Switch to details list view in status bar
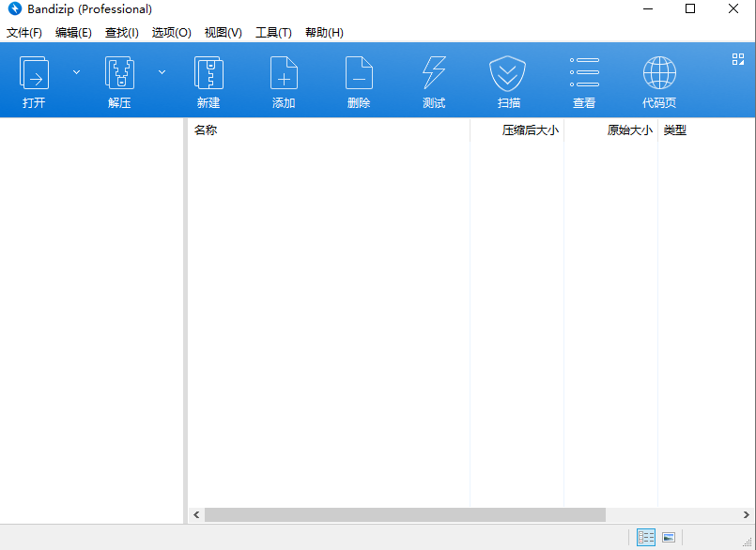The width and height of the screenshot is (756, 550). pos(645,537)
